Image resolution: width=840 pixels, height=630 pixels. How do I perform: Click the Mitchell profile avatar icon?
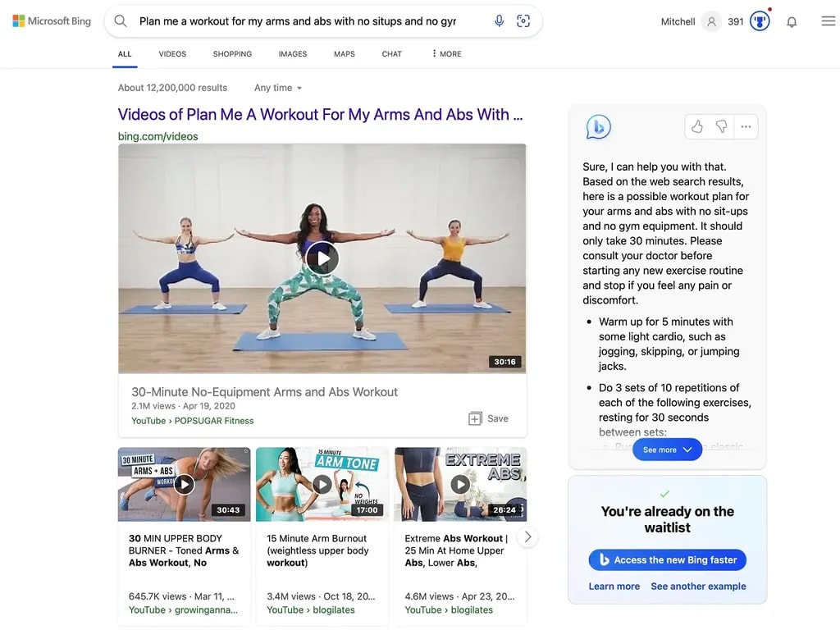click(x=711, y=21)
